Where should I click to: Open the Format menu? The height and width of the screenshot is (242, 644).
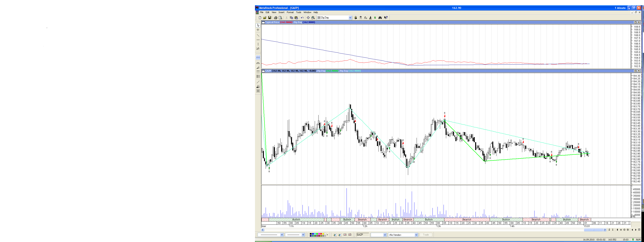290,12
